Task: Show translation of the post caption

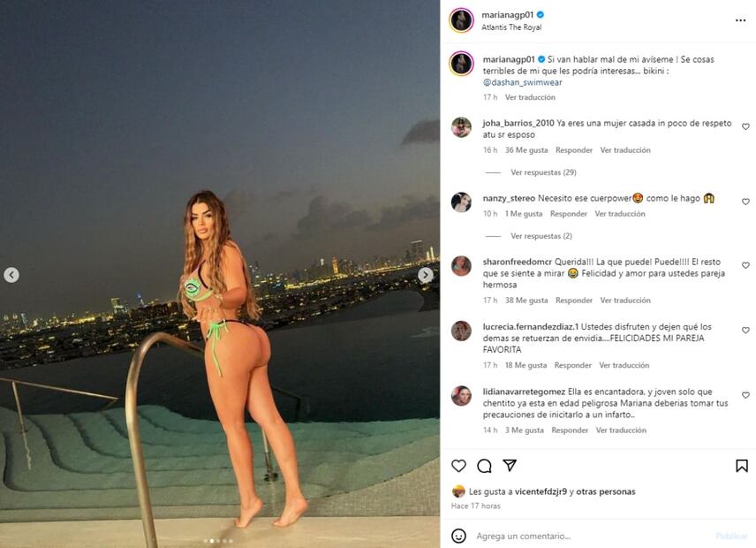Action: tap(530, 97)
